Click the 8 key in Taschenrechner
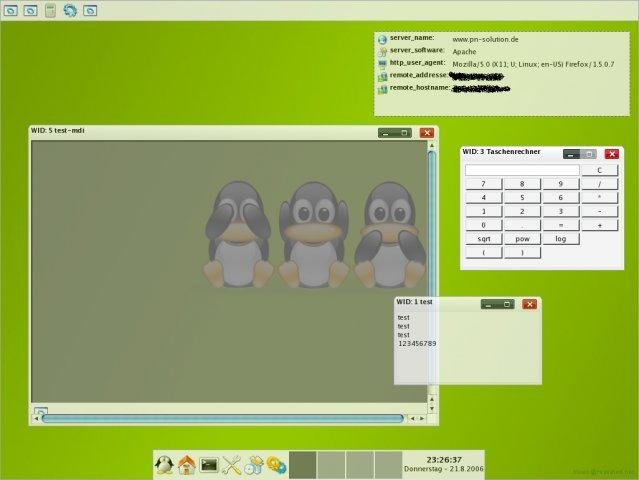The height and width of the screenshot is (480, 639). [x=522, y=184]
